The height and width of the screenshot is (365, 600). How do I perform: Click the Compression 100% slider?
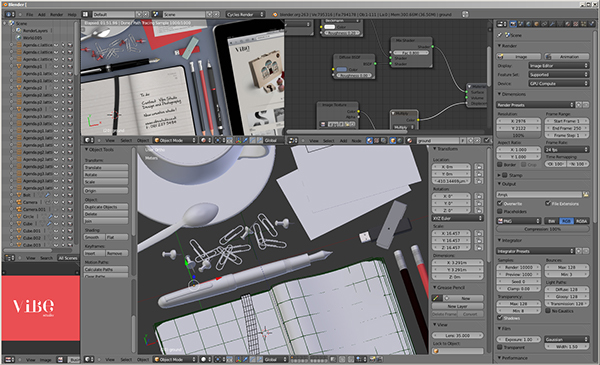pos(543,229)
